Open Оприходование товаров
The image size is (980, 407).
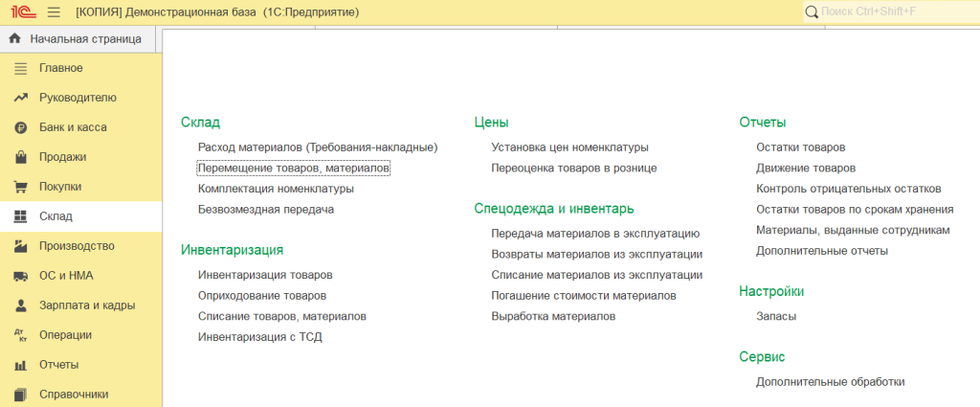click(262, 296)
